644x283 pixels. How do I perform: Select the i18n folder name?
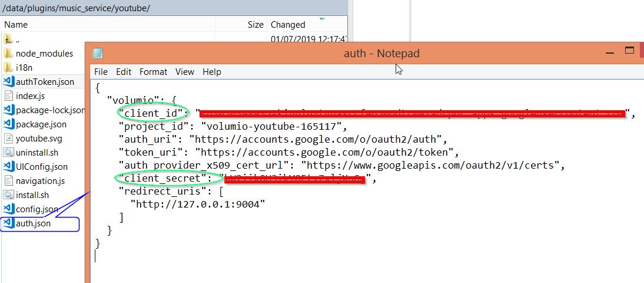[24, 67]
